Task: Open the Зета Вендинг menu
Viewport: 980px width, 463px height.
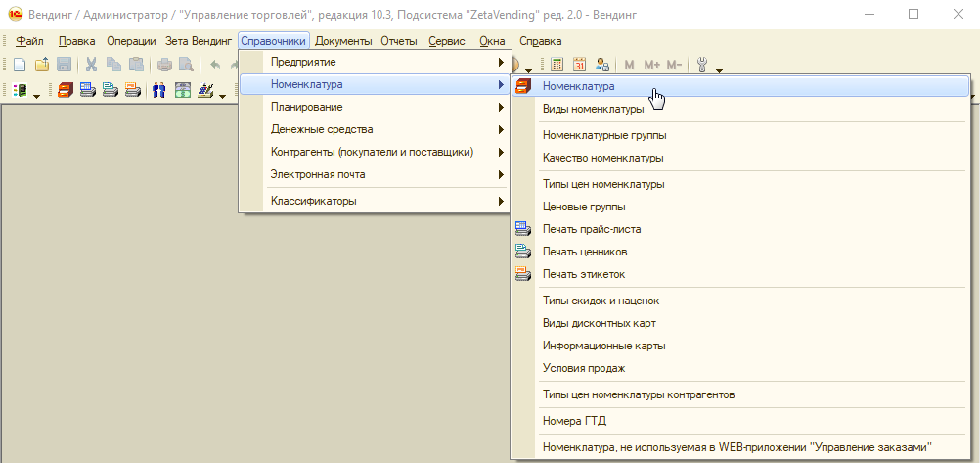Action: pos(199,41)
